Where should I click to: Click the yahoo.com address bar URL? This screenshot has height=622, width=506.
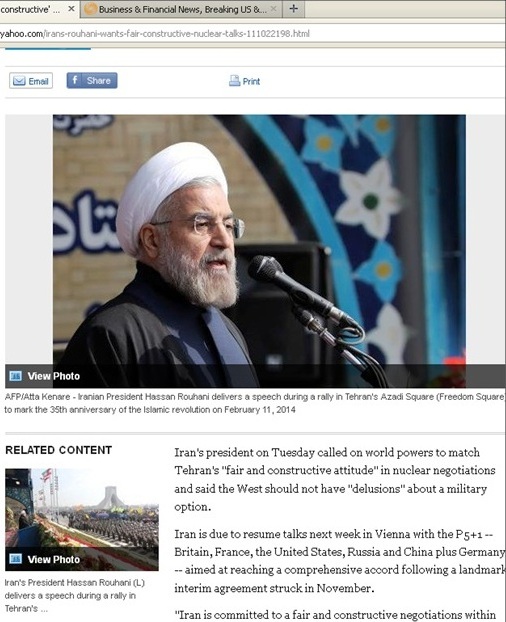[x=155, y=34]
